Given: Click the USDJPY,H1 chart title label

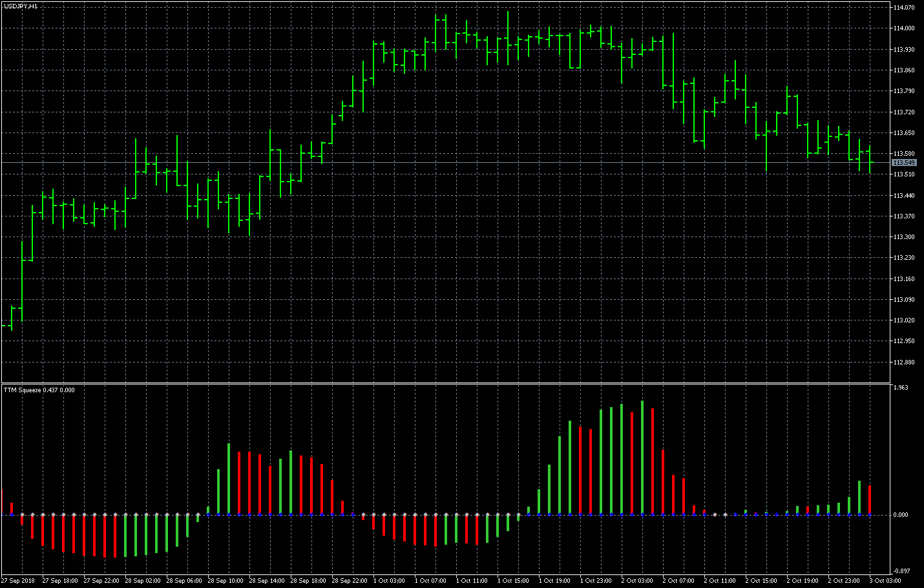Looking at the screenshot, I should 21,6.
